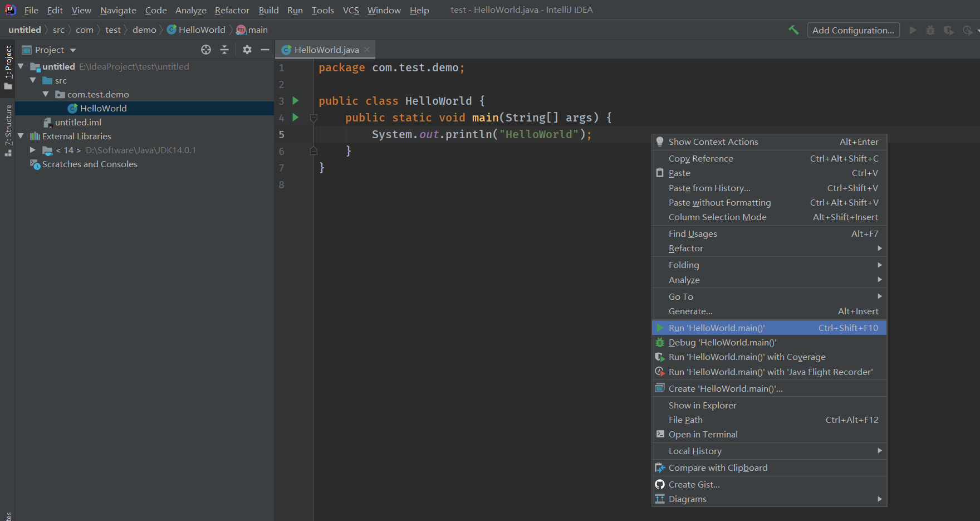The width and height of the screenshot is (980, 521).
Task: Choose Show in Explorer
Action: (769, 406)
